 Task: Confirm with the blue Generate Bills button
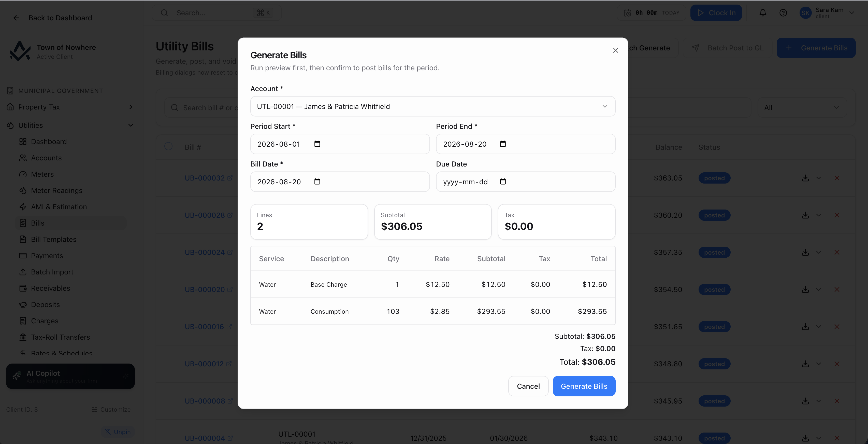[584, 386]
